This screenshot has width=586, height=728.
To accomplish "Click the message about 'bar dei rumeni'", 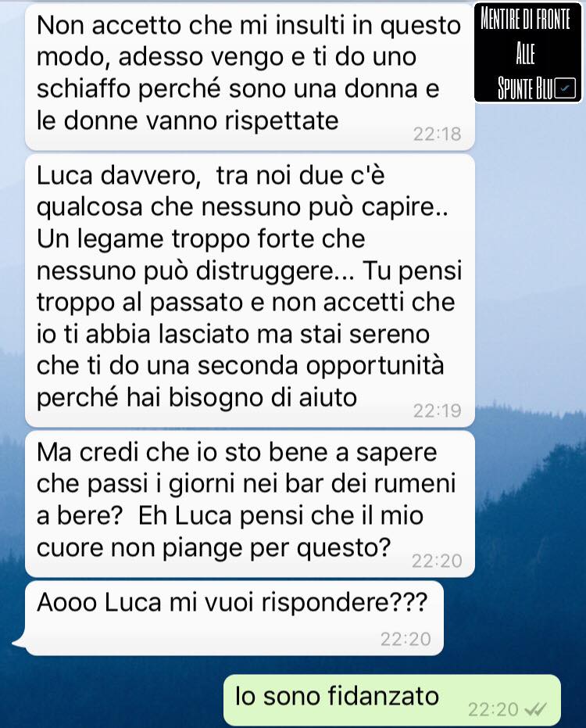I will (249, 504).
